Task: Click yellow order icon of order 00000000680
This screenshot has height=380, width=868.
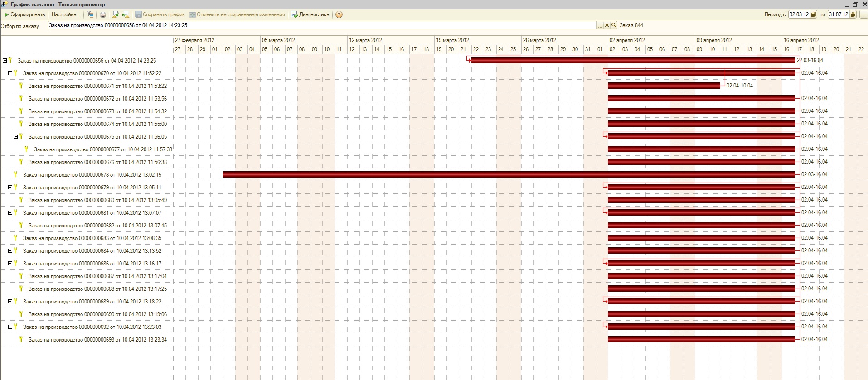Action: tap(21, 199)
